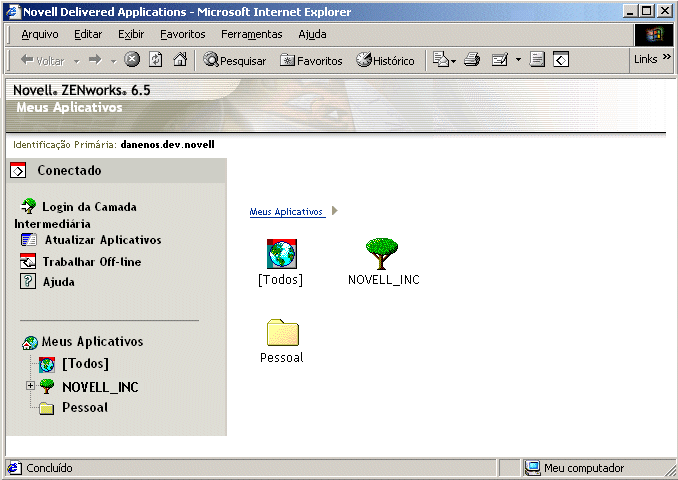This screenshot has width=678, height=480.
Task: Select Pessoal in the folder tree
Action: pos(85,407)
